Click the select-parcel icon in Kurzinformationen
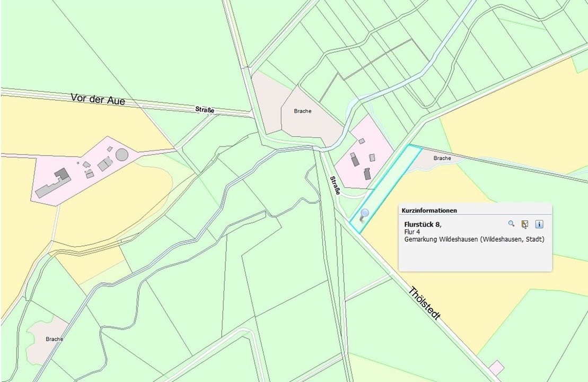 coord(524,224)
